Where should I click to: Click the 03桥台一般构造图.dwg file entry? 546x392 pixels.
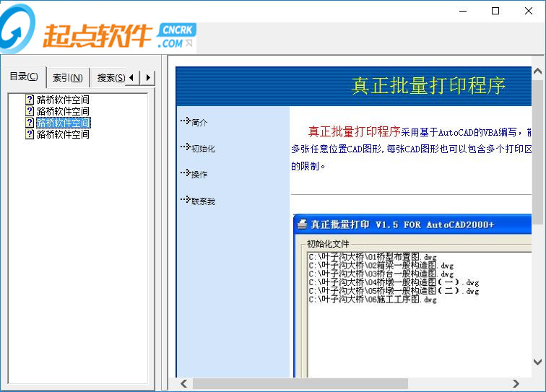(381, 274)
